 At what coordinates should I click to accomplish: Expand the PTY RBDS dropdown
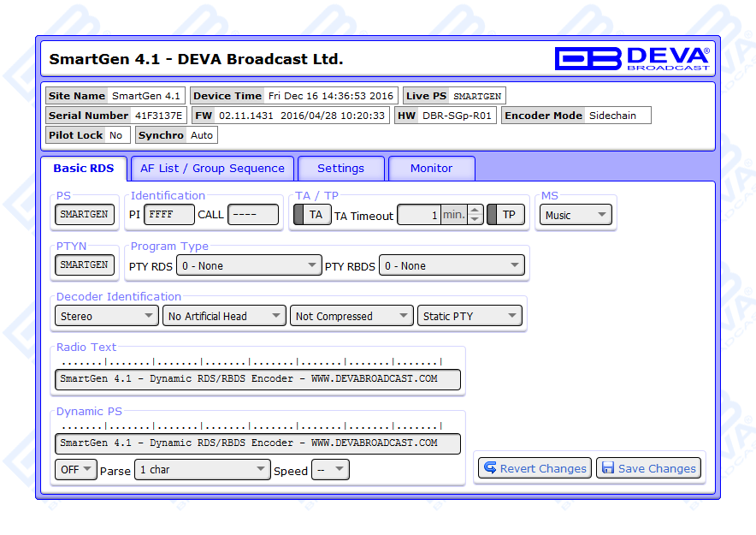click(x=452, y=266)
